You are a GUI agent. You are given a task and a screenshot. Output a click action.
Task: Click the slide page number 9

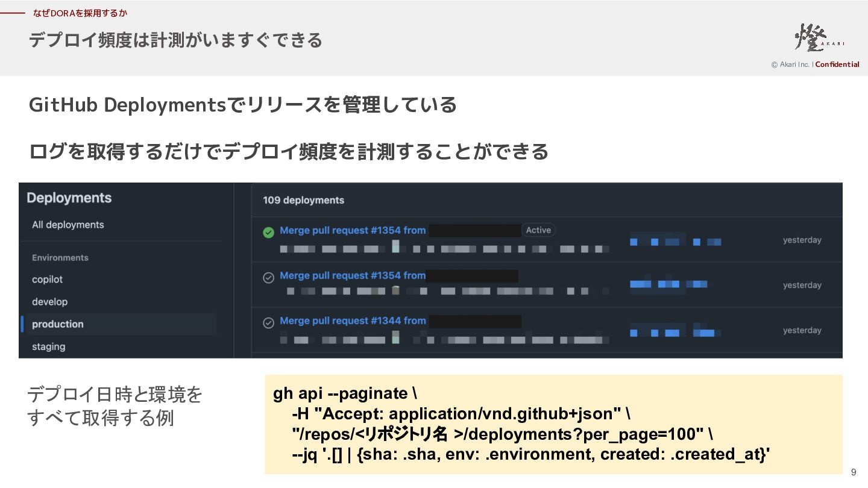coord(853,472)
